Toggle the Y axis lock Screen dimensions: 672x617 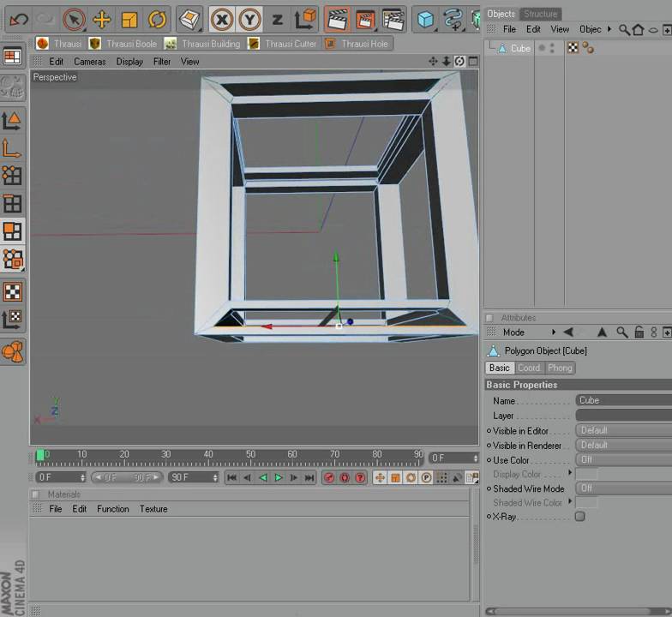(250, 19)
